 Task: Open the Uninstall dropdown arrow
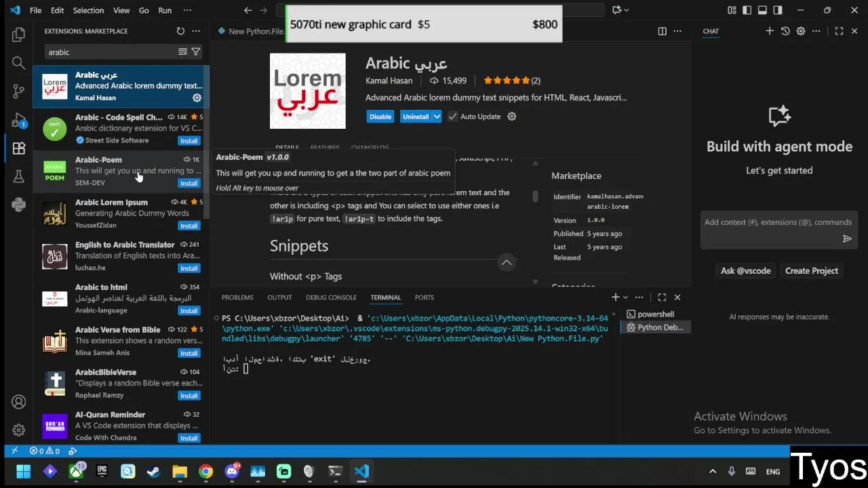point(437,117)
